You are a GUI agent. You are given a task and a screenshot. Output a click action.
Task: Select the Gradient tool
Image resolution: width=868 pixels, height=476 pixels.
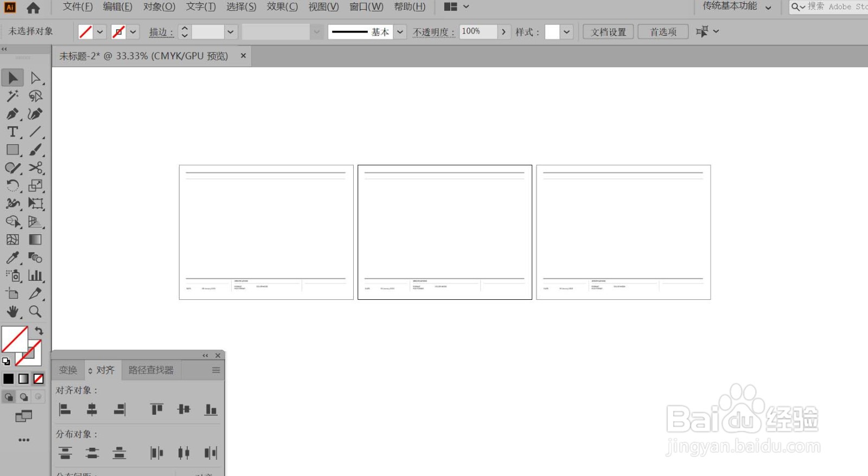click(x=36, y=240)
